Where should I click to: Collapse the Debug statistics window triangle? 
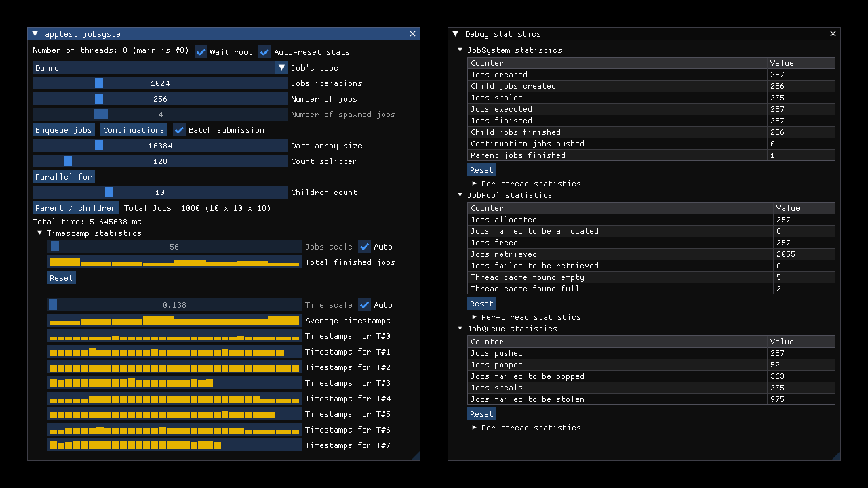456,34
